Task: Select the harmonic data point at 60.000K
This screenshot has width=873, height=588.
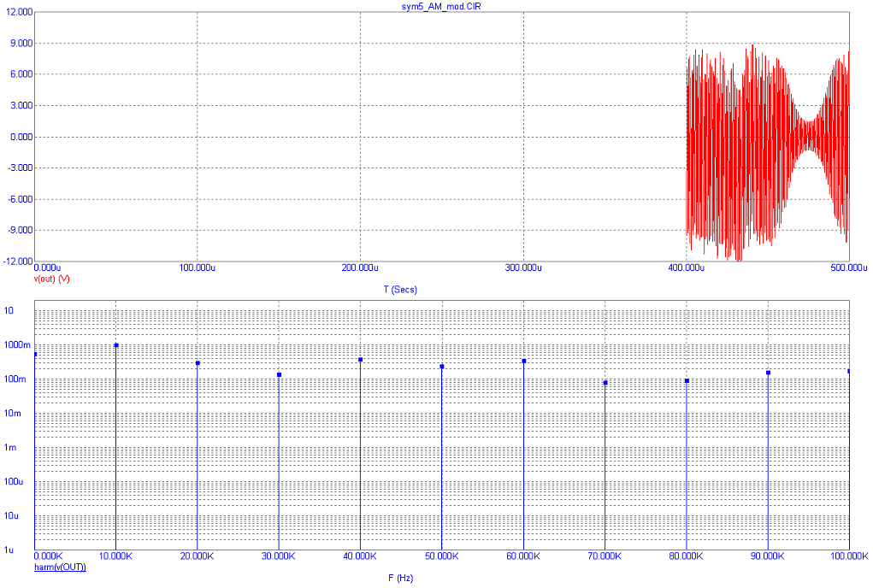Action: pyautogui.click(x=524, y=361)
